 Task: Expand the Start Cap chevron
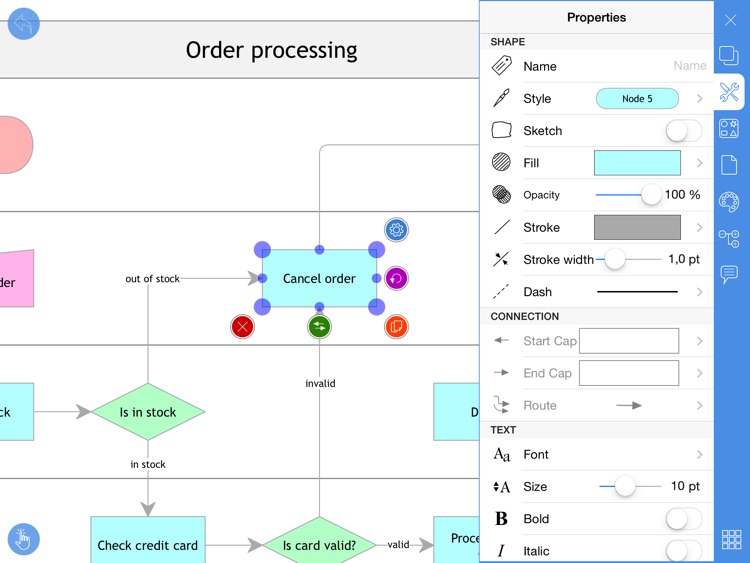(x=699, y=341)
